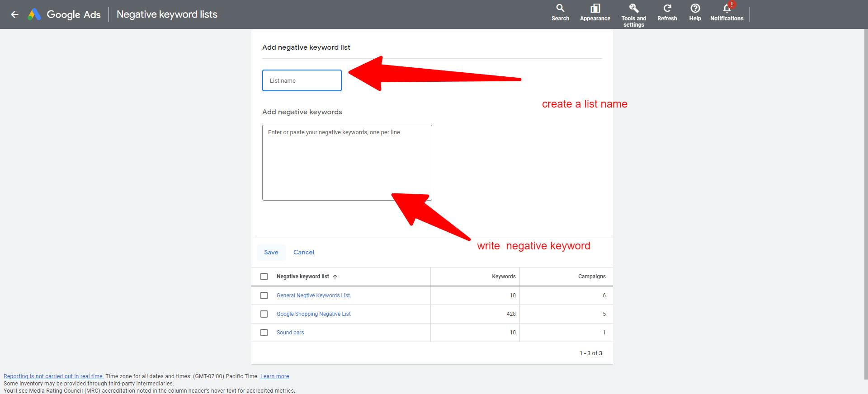This screenshot has width=868, height=394.
Task: Click into the negative keywords text area
Action: pyautogui.click(x=347, y=163)
